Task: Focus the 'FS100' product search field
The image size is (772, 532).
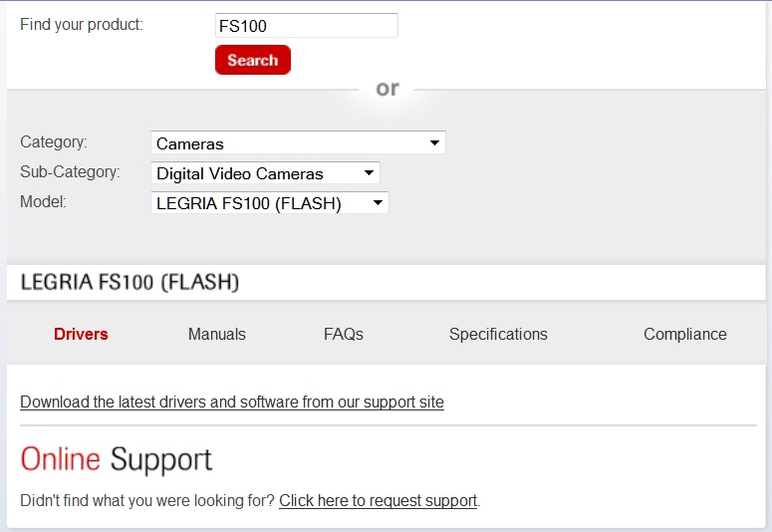Action: coord(306,26)
